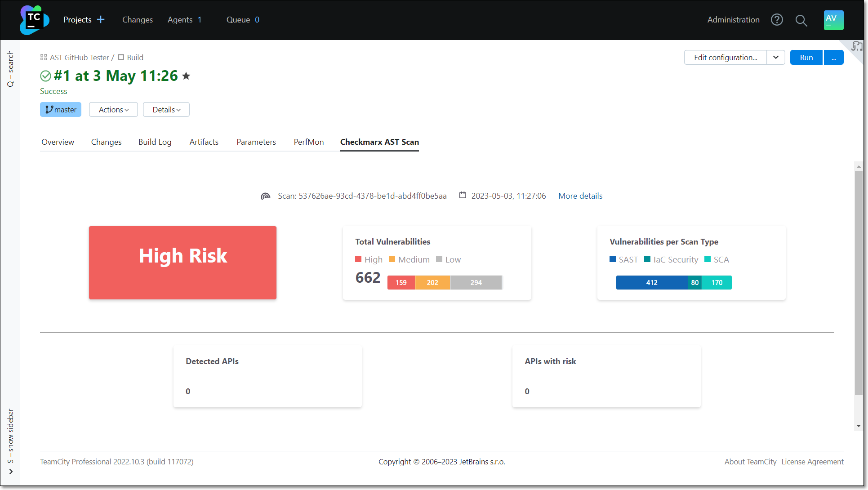Viewport: 868px width, 490px height.
Task: Open the AV user avatar menu
Action: tap(833, 20)
